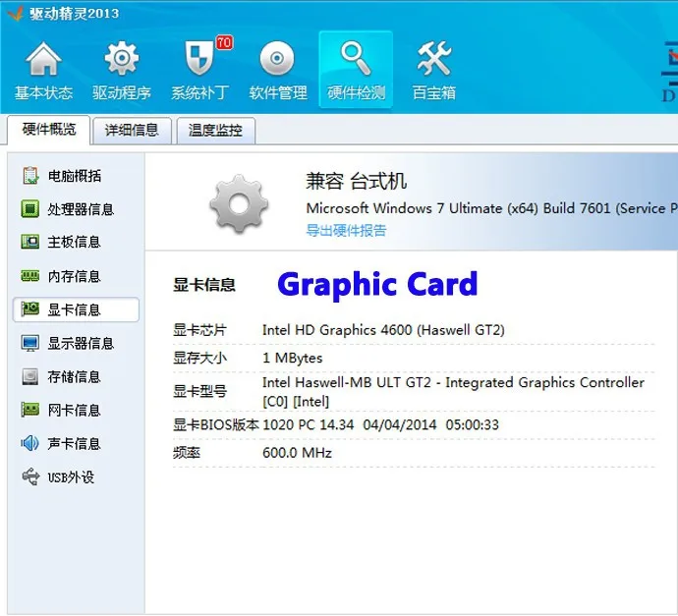Click the 导出硬件报告 link

(x=346, y=231)
